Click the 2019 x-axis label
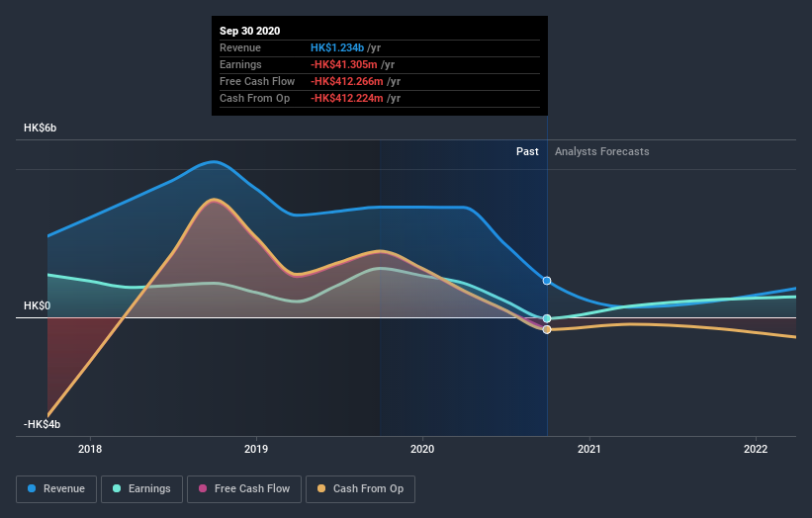 coord(256,449)
